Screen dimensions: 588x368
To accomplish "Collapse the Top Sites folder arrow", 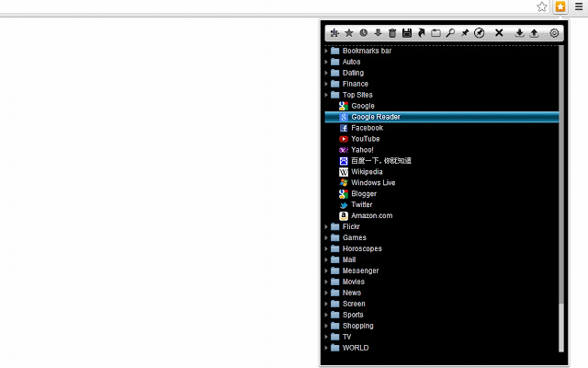I will coord(326,95).
